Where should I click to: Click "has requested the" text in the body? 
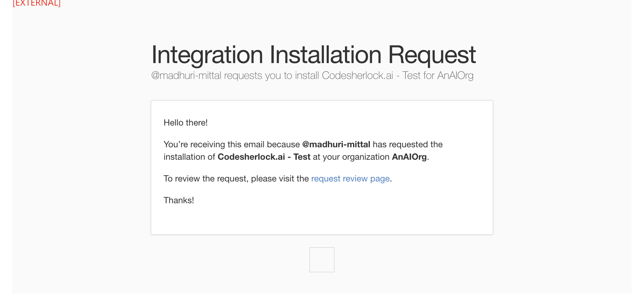tap(407, 144)
